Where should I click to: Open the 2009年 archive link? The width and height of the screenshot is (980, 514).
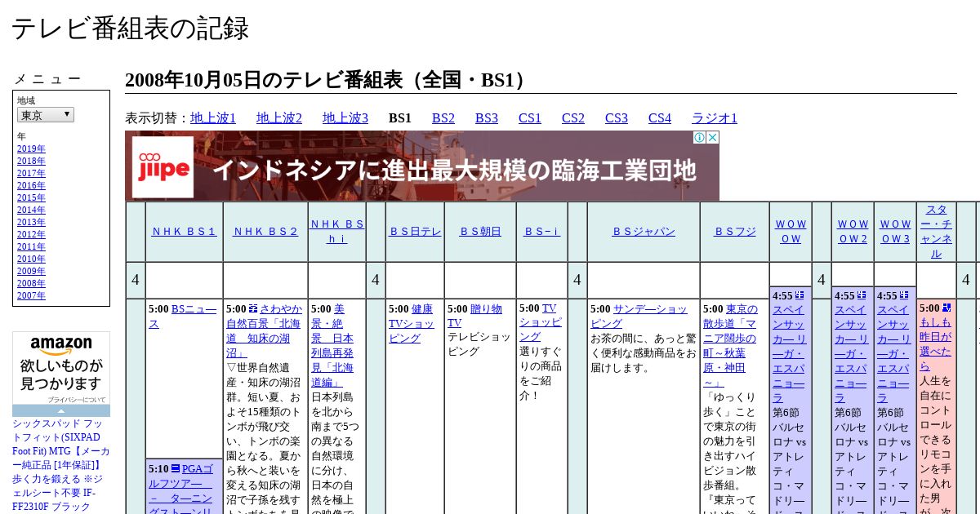click(x=31, y=271)
